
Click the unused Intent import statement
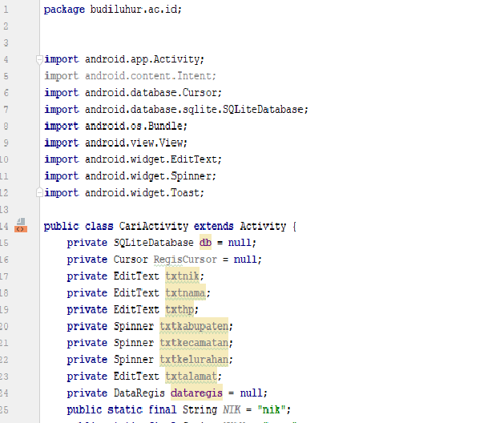(130, 76)
